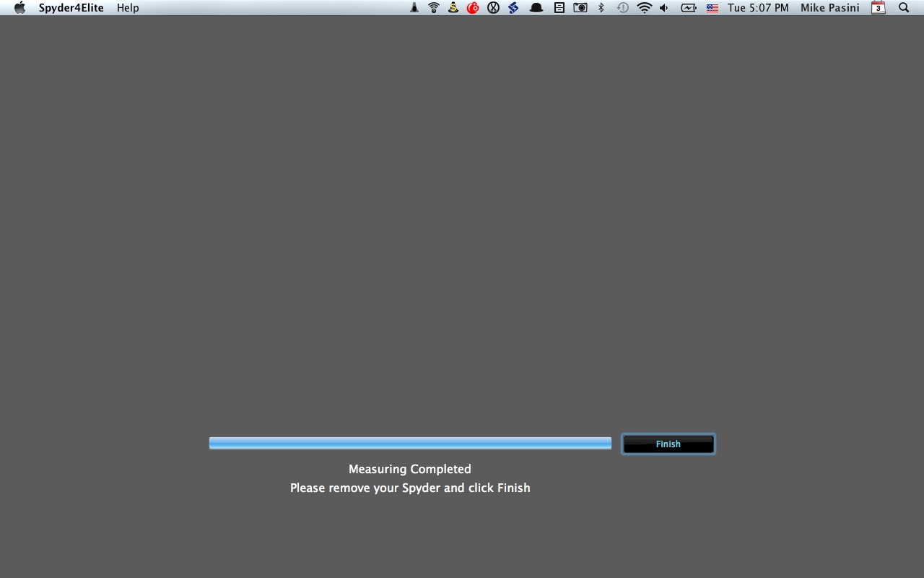Screen dimensions: 924x578
Task: Open the US flag input menu
Action: pyautogui.click(x=712, y=8)
